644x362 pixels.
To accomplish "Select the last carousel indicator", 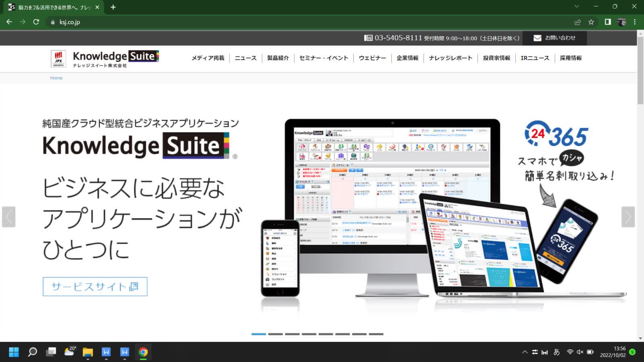I will click(x=376, y=334).
